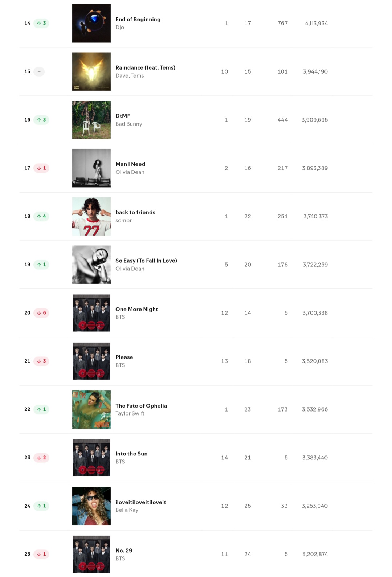Click the No. 29 track title
392x577 pixels.
click(124, 551)
